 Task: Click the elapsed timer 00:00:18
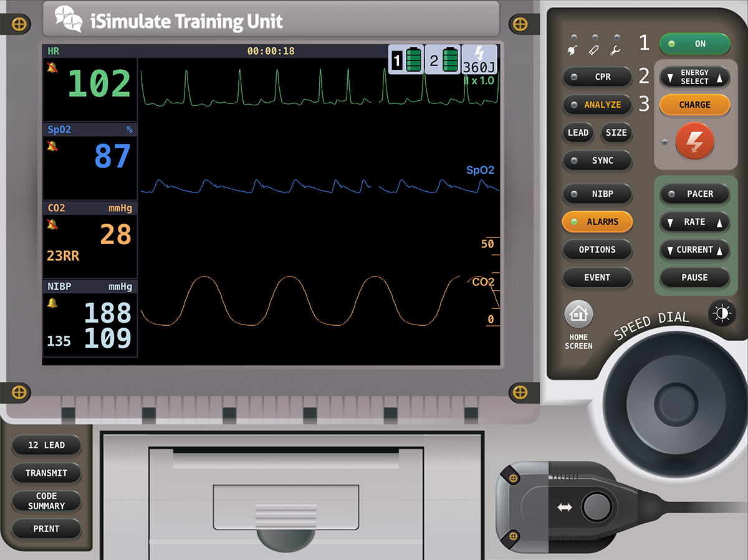click(271, 51)
